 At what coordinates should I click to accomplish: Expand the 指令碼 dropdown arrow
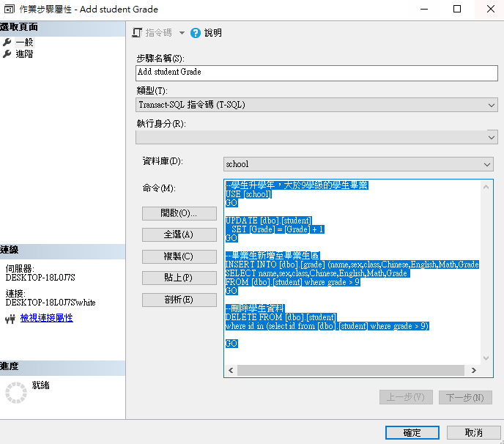click(x=182, y=33)
